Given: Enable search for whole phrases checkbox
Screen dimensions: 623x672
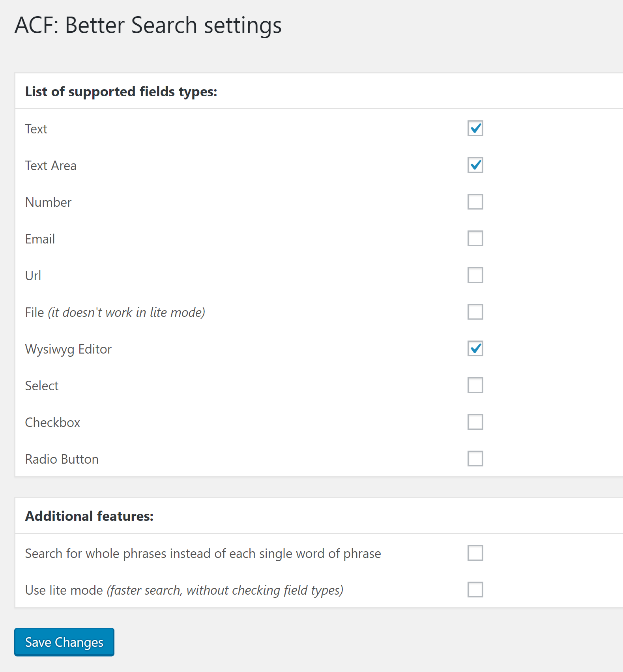Looking at the screenshot, I should [x=475, y=553].
